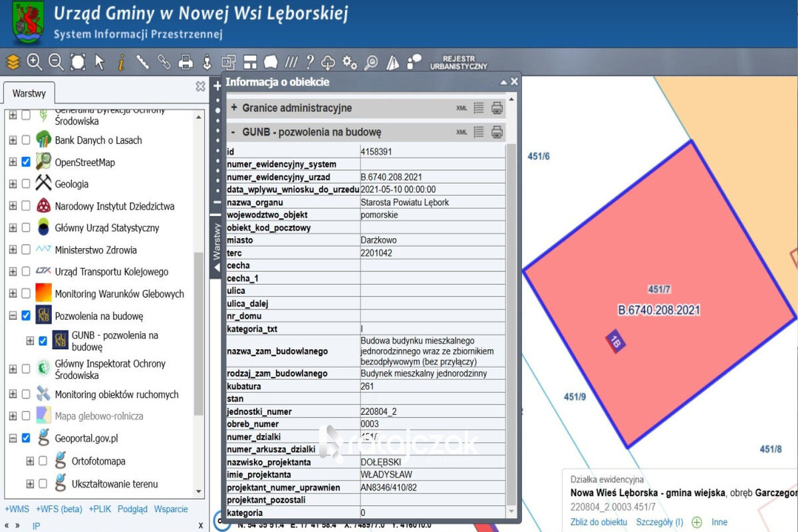Select the object info 'i' tool
798x532 pixels.
point(121,63)
